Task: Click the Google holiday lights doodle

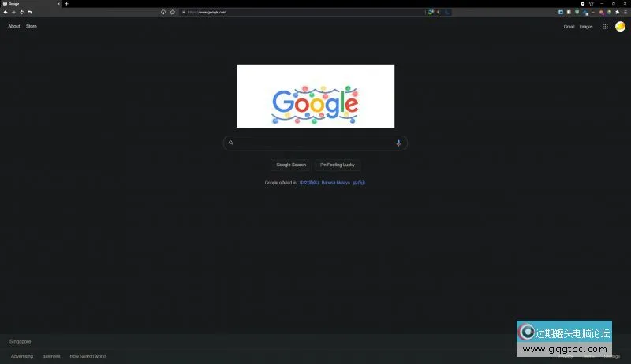Action: tap(315, 96)
